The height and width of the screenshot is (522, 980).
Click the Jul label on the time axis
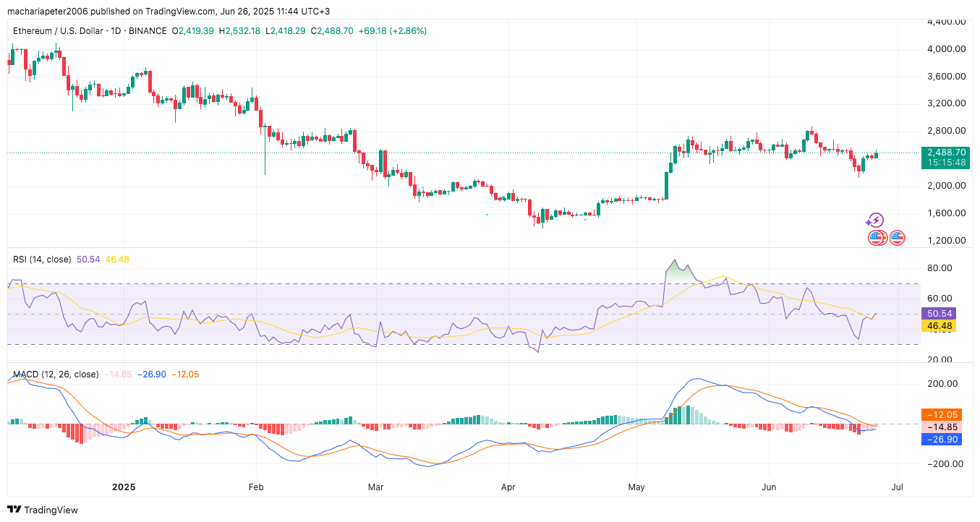(x=898, y=487)
